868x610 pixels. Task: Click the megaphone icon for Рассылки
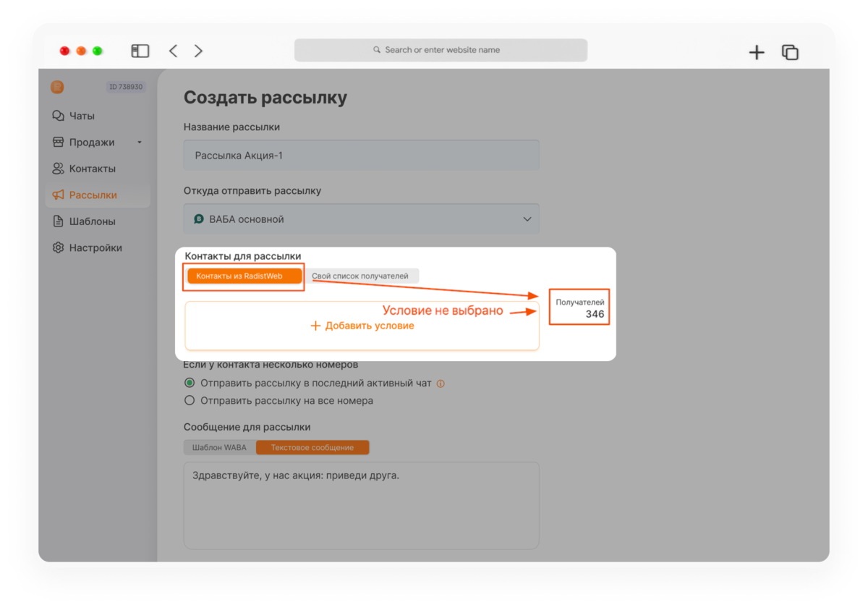[x=58, y=195]
